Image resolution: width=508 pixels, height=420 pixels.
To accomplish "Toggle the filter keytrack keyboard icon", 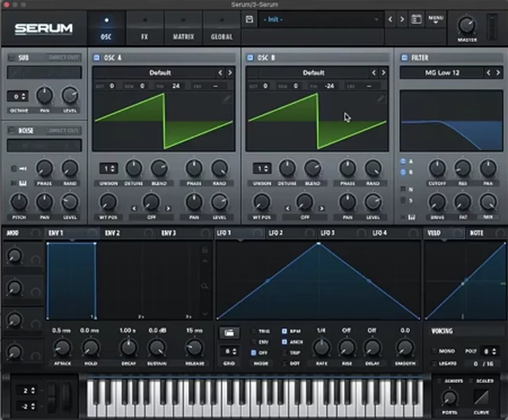I will [412, 217].
